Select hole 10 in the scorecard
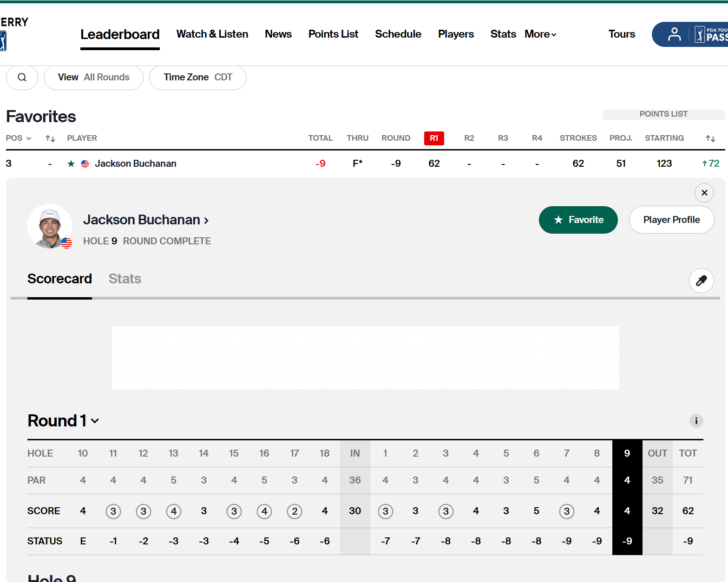This screenshot has width=728, height=582. tap(83, 453)
